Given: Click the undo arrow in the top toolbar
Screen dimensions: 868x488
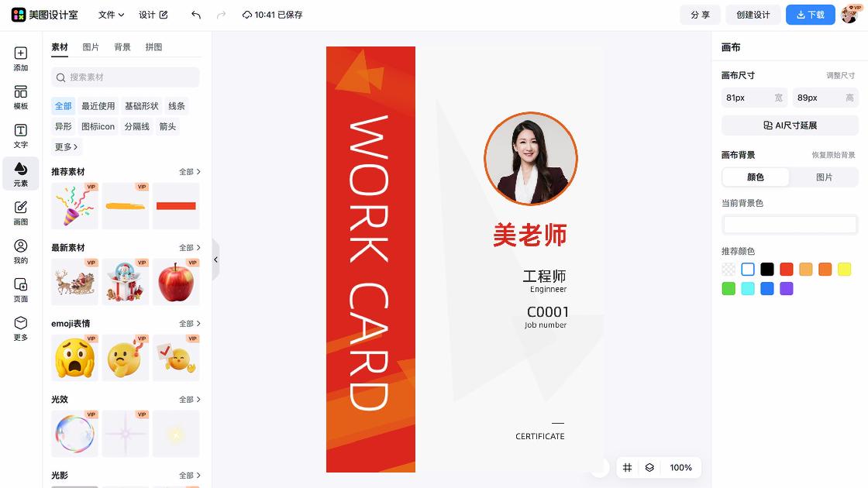Looking at the screenshot, I should 195,14.
